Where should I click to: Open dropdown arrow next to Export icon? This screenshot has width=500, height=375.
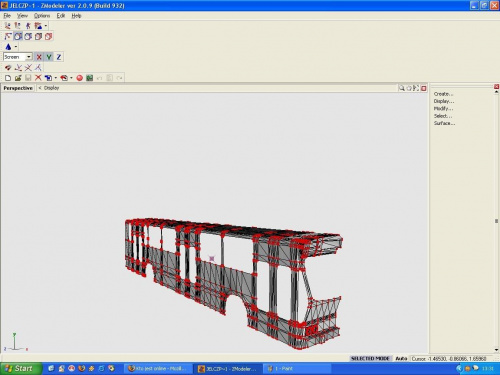(x=71, y=78)
